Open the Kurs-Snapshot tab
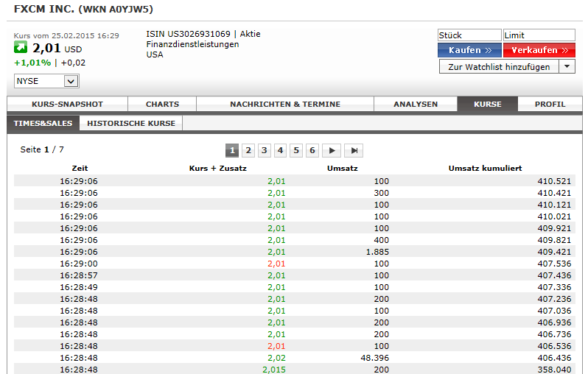Viewport: 588px width, 374px height. [68, 105]
